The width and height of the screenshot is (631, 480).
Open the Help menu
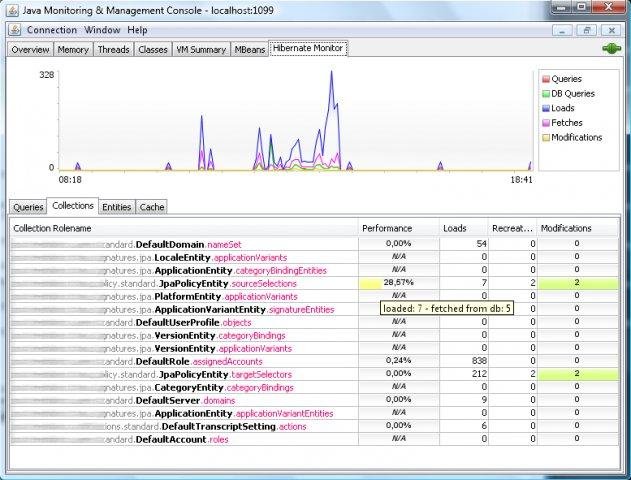tap(137, 30)
